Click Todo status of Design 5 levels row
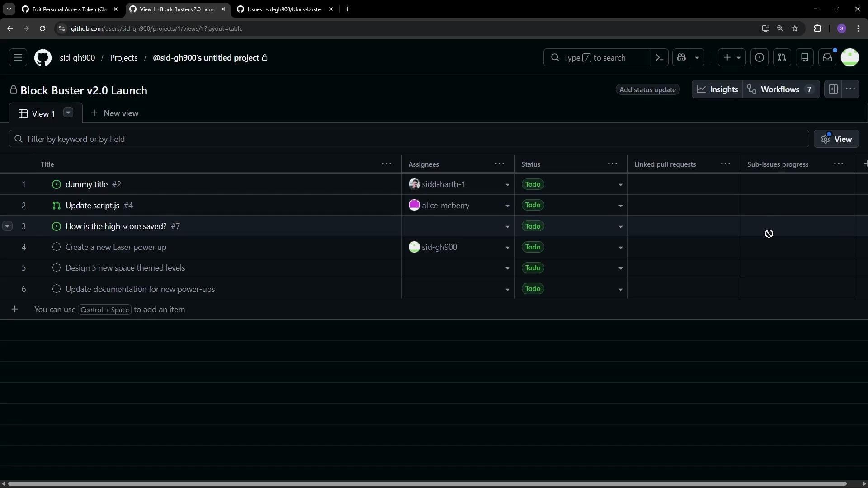 coord(533,268)
